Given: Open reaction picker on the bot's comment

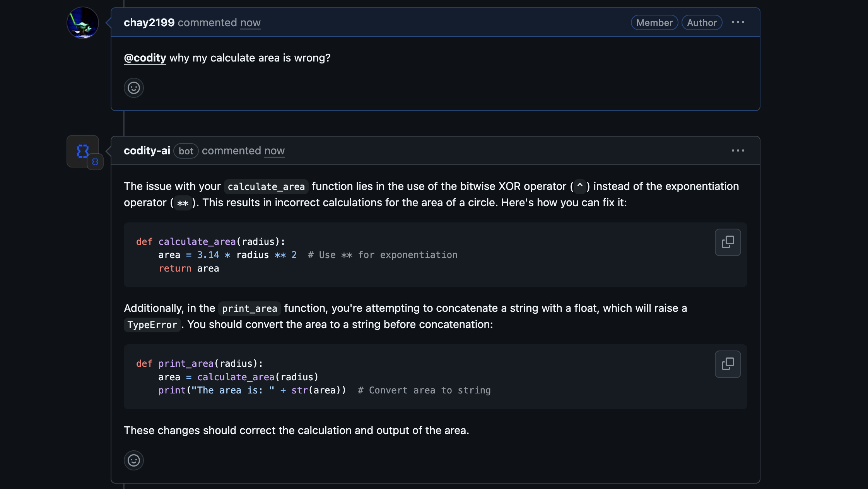Looking at the screenshot, I should 133,460.
